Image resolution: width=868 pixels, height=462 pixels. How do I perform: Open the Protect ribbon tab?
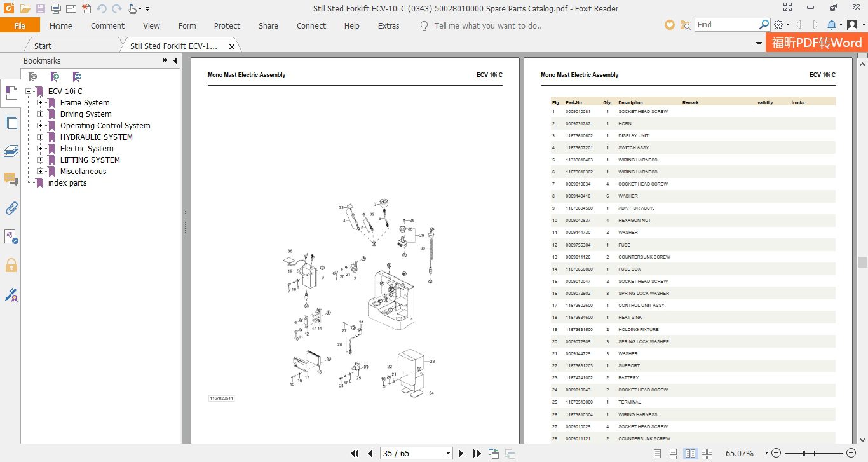[x=227, y=26]
